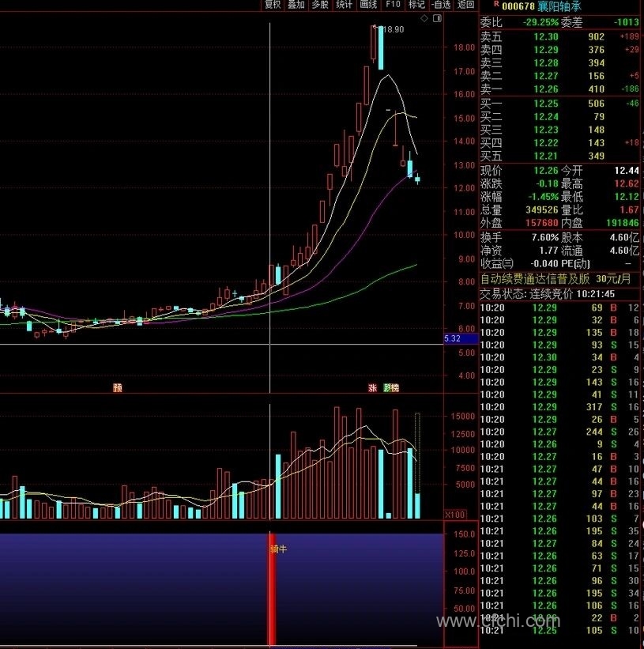Click -自选 to remove from watchlist
Viewport: 644px width, 649px height.
coord(441,5)
